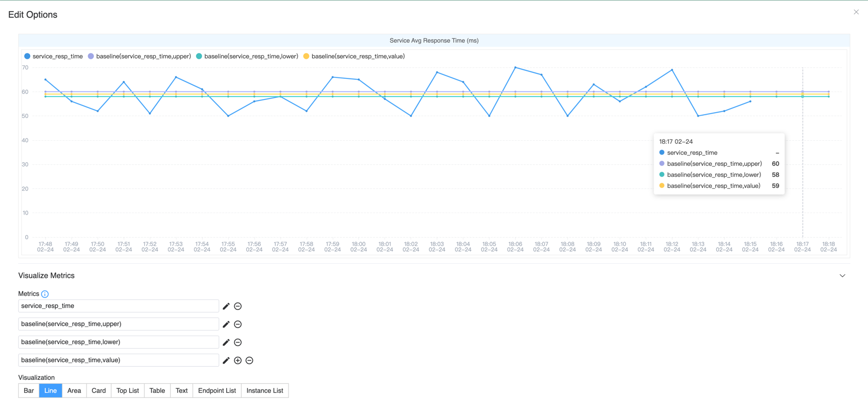Switch visualization to Bar

(29, 390)
